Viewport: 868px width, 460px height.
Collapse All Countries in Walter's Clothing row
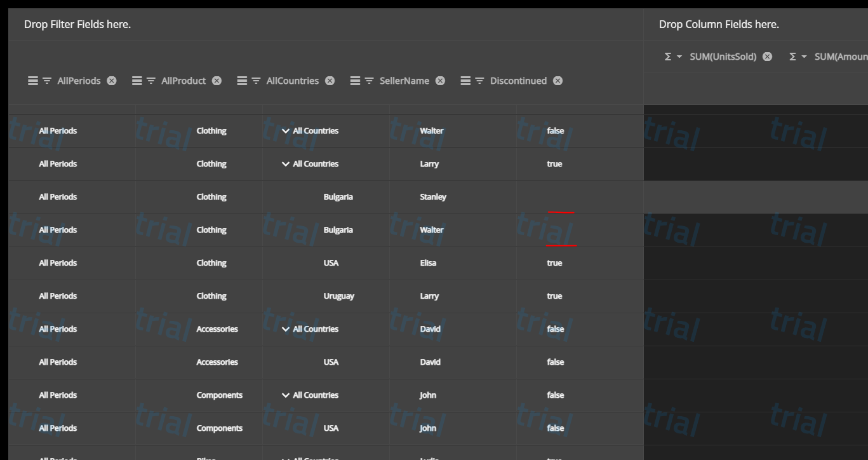tap(286, 131)
